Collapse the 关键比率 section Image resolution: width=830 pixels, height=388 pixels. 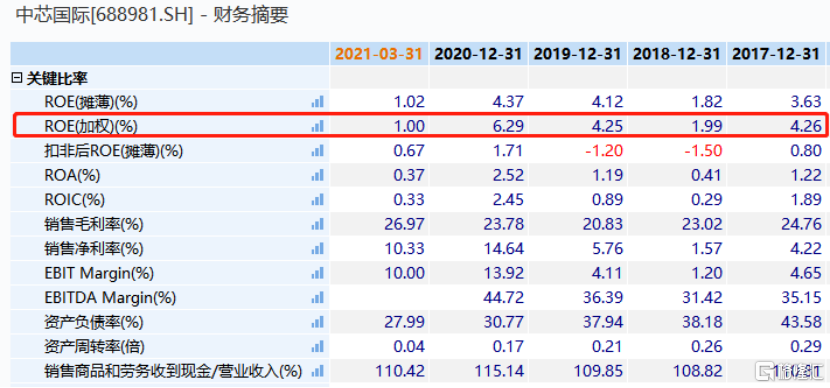pyautogui.click(x=17, y=79)
